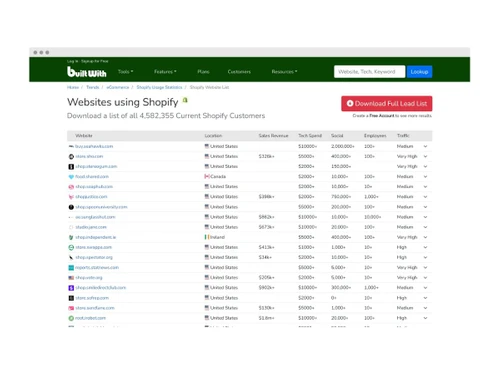Click the 2,000,000+ social value

(x=343, y=146)
